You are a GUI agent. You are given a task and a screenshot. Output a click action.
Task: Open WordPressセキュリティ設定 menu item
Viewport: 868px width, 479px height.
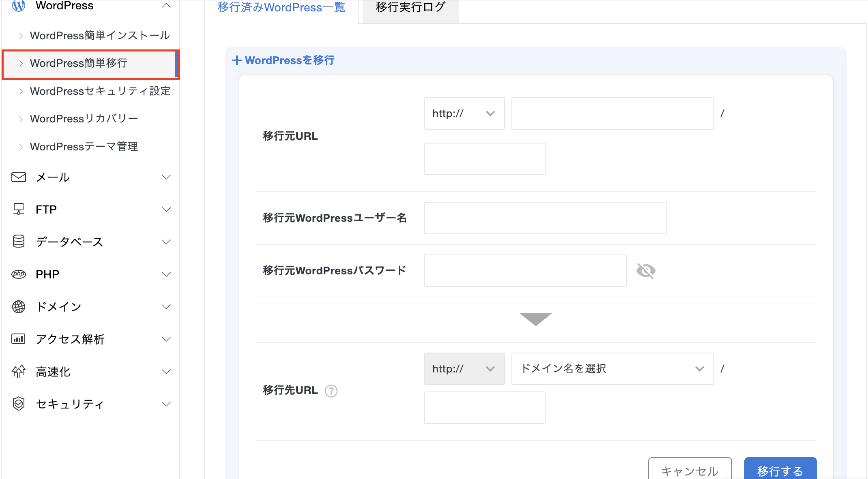pyautogui.click(x=100, y=91)
